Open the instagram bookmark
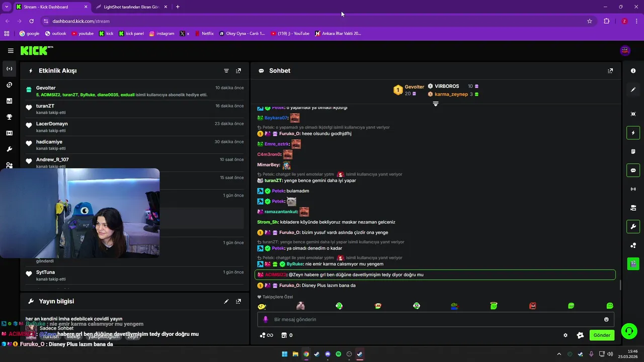The width and height of the screenshot is (644, 362). pyautogui.click(x=162, y=34)
